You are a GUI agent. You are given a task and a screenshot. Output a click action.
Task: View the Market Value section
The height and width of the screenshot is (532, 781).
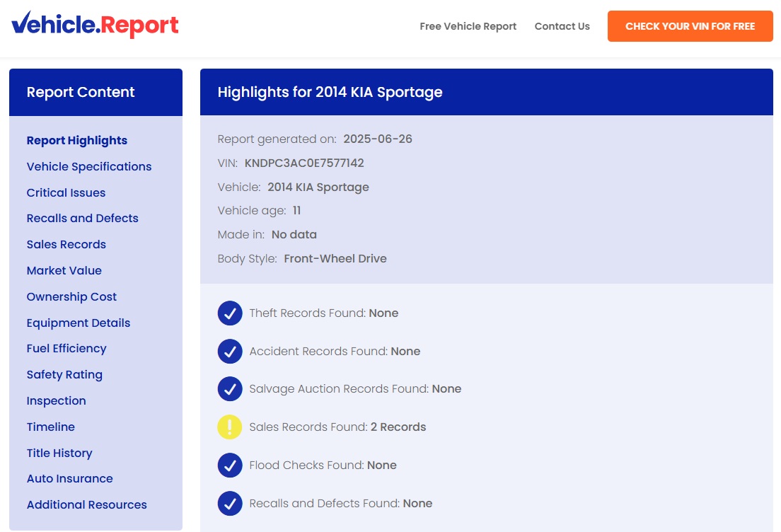(x=64, y=270)
